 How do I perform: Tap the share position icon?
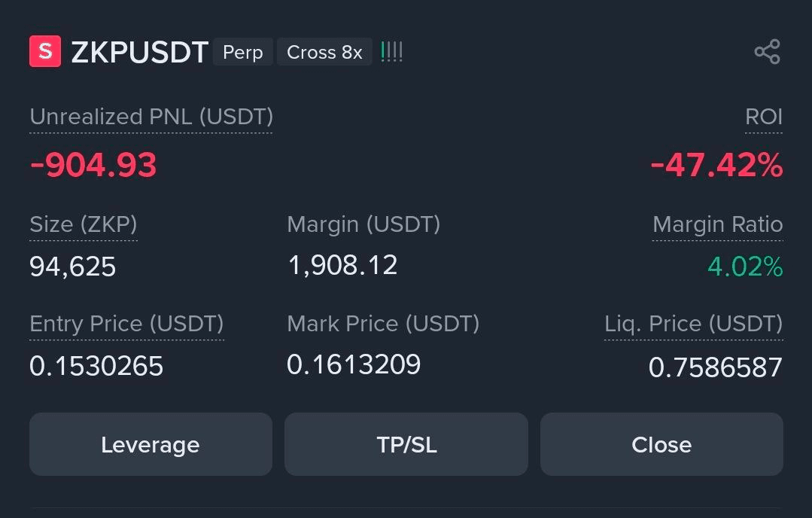click(x=767, y=52)
